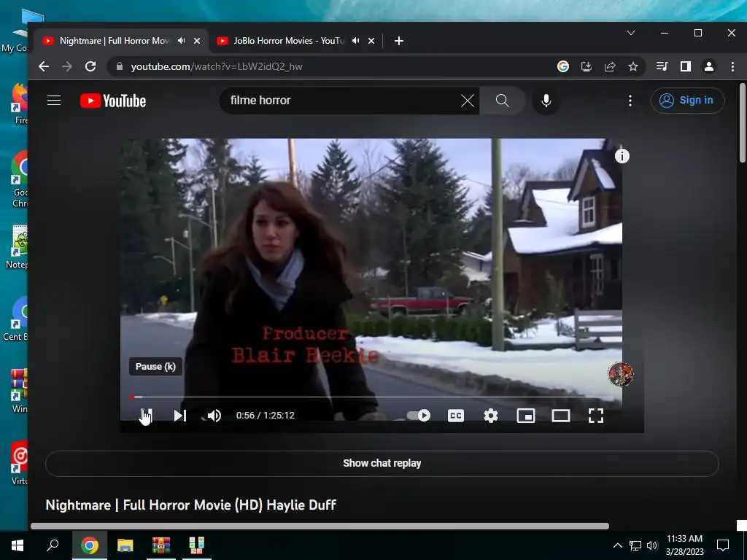Open media controls in Chrome toolbar

(662, 66)
